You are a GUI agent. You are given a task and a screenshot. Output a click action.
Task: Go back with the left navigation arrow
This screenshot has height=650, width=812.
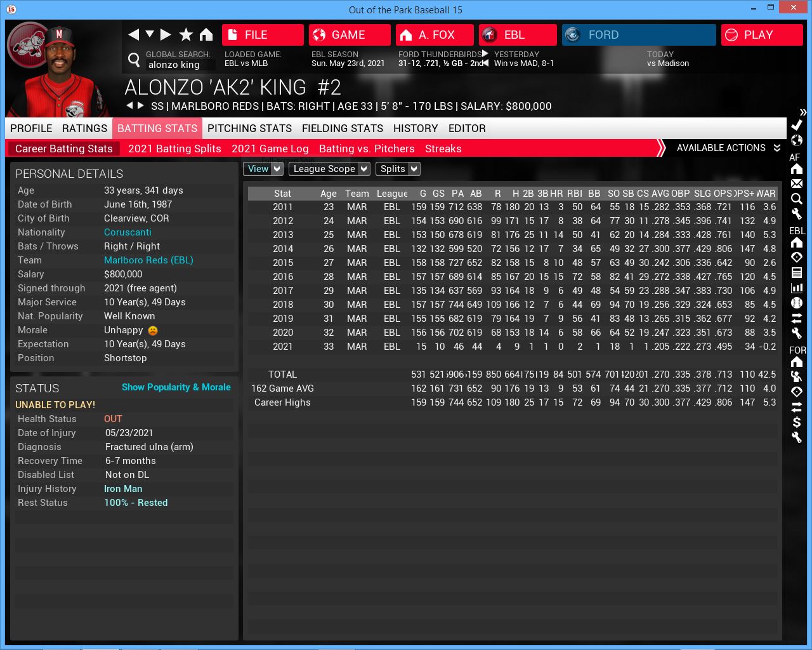[133, 35]
